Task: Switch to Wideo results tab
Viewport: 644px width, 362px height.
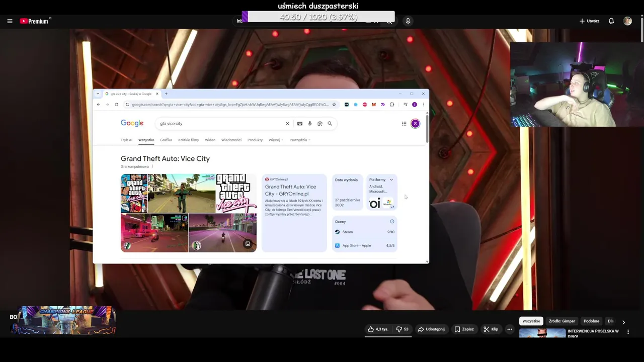Action: coord(210,140)
